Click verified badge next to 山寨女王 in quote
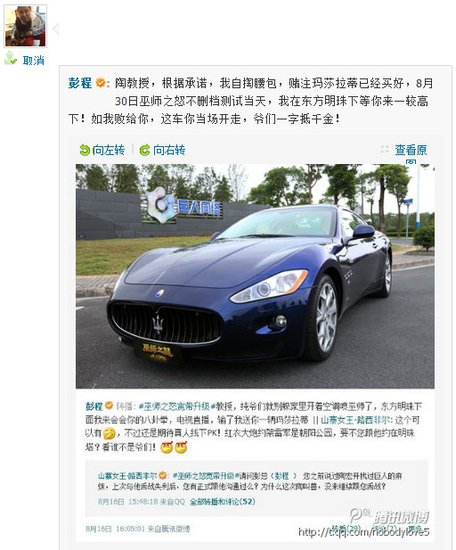Image resolution: width=456 pixels, height=550 pixels. click(163, 476)
